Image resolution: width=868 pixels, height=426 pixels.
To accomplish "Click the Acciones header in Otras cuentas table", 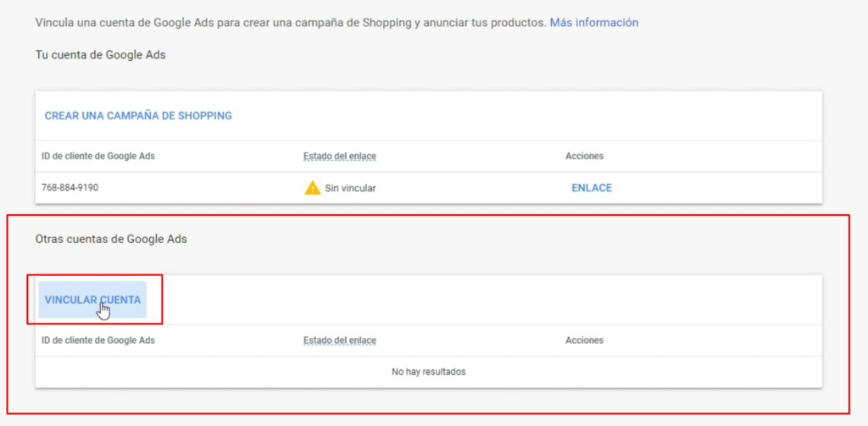I will coord(585,340).
